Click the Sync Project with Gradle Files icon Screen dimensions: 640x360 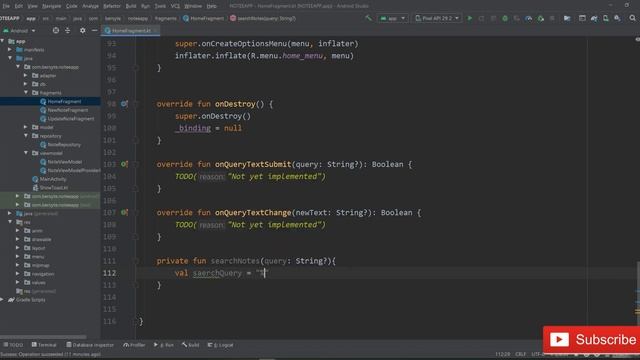[x=594, y=18]
